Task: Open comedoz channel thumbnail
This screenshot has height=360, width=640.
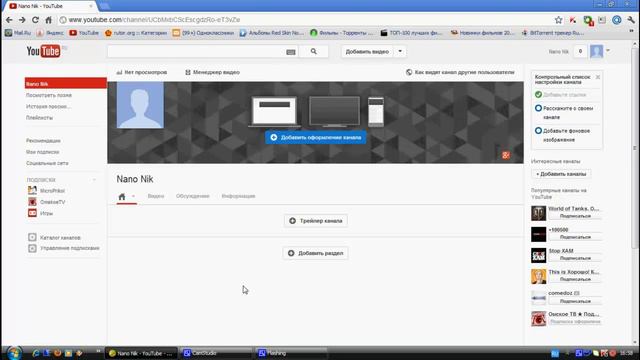Action: pyautogui.click(x=538, y=298)
